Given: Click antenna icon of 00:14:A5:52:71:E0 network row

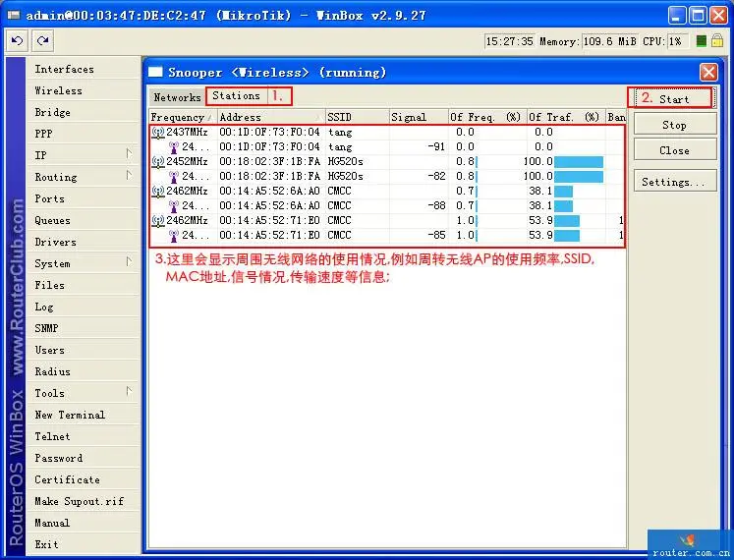Looking at the screenshot, I should point(158,221).
